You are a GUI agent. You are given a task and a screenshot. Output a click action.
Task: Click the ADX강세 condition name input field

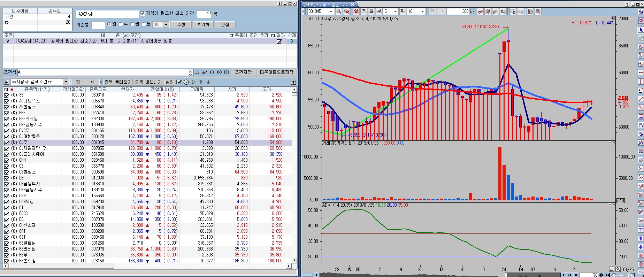[x=107, y=14]
